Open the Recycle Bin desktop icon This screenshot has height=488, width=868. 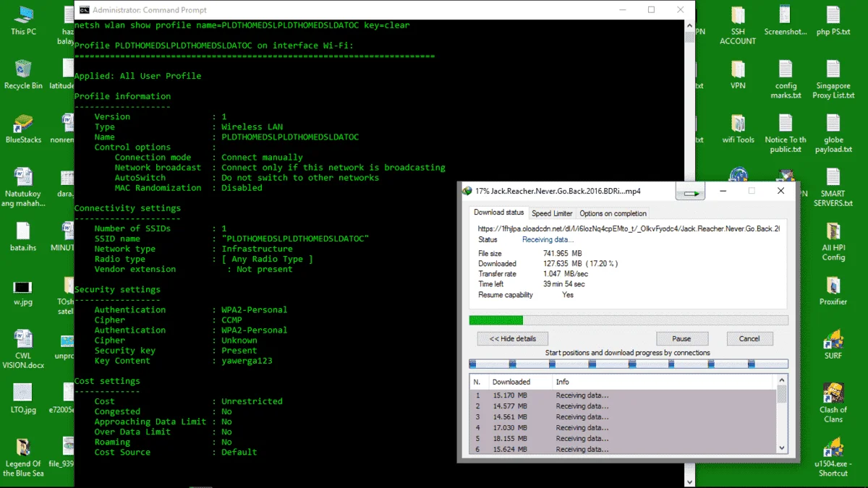pos(23,74)
